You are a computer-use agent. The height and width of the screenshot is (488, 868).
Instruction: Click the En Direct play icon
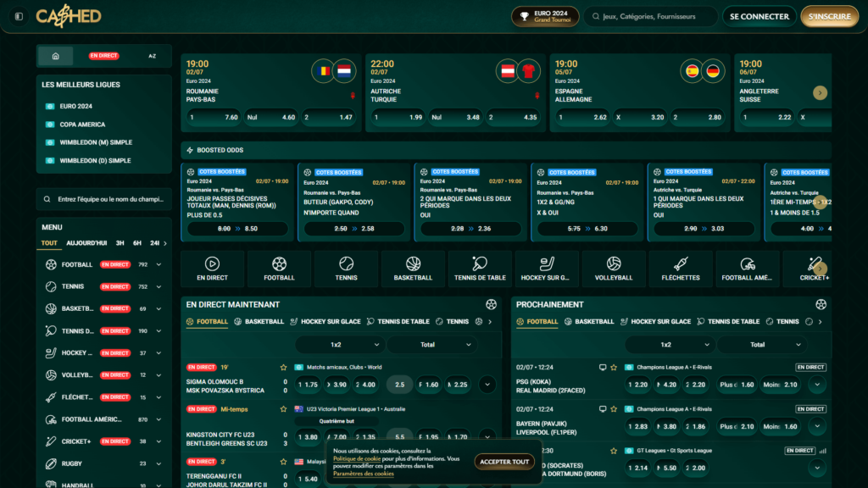pyautogui.click(x=212, y=269)
